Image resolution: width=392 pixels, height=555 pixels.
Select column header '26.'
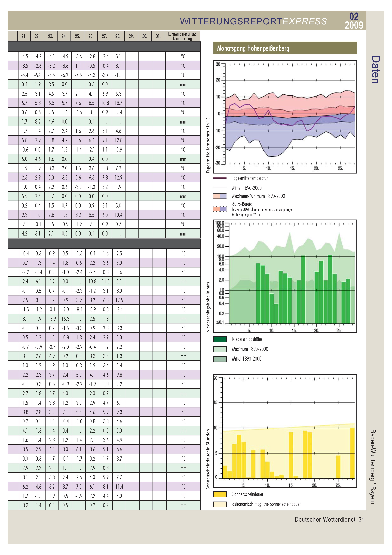point(91,36)
